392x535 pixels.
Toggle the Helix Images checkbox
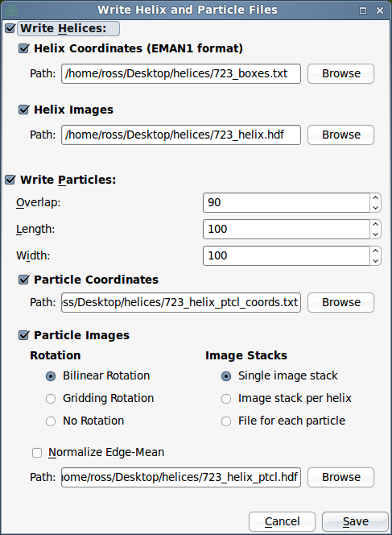coord(23,110)
